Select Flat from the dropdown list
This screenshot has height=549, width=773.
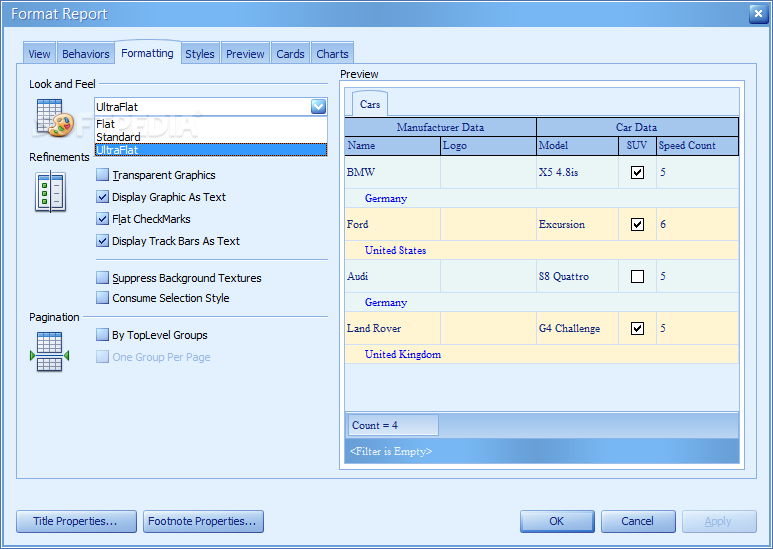[x=211, y=124]
